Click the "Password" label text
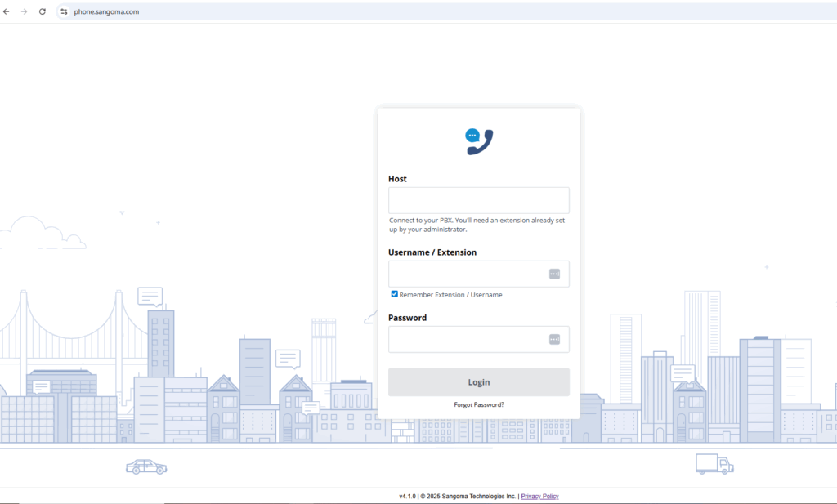This screenshot has height=504, width=837. (407, 317)
